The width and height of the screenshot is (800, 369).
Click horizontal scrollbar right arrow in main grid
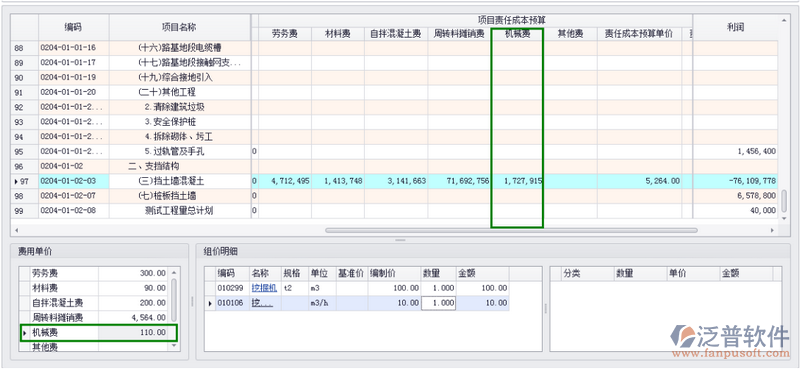[772, 231]
